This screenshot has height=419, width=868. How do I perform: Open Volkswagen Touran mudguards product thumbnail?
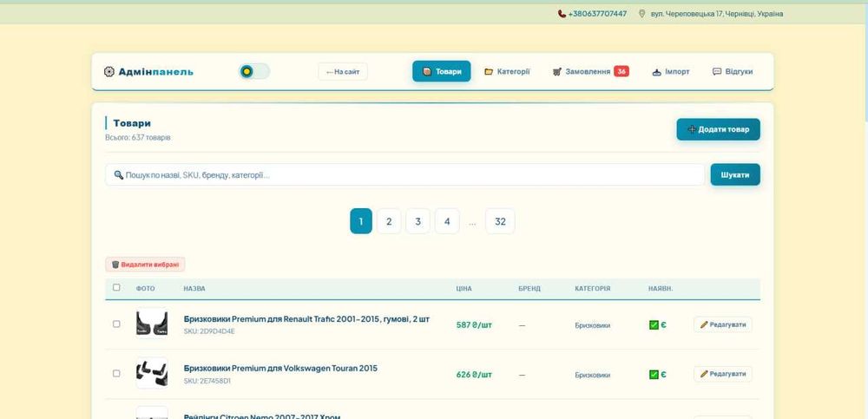coord(152,372)
